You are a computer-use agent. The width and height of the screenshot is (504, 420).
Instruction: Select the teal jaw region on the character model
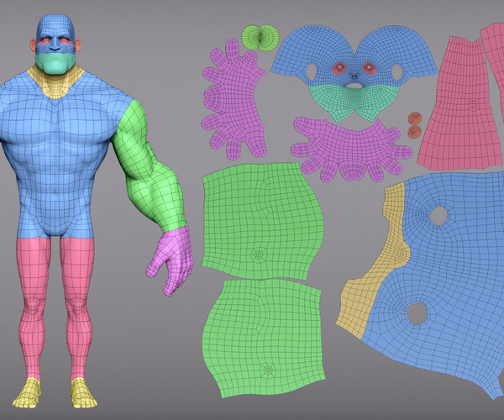point(55,63)
